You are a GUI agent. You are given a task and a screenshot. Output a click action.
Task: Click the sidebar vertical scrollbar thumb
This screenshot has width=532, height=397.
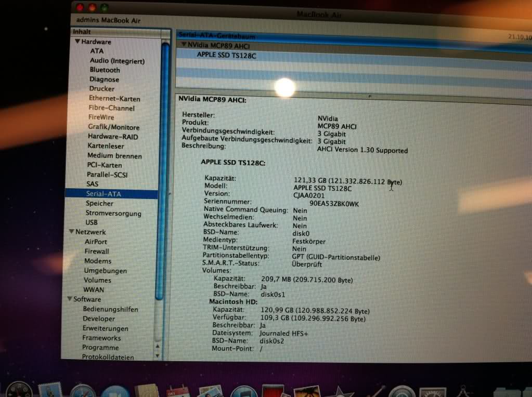(x=163, y=171)
